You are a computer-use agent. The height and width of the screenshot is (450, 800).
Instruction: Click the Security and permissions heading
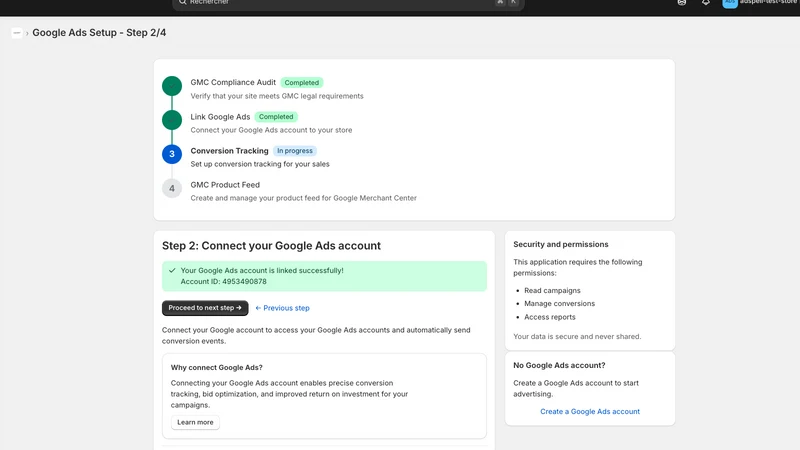pos(561,244)
